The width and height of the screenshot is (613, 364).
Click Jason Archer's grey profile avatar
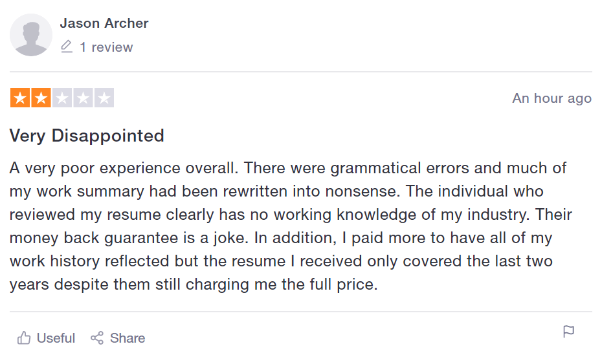pos(31,35)
